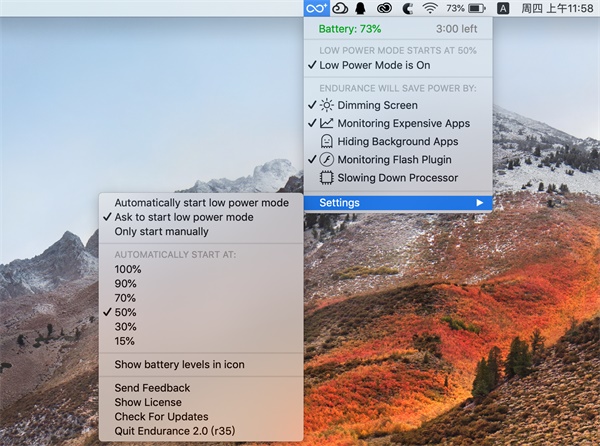Select the checked 50% threshold
This screenshot has height=446, width=600.
(x=201, y=312)
